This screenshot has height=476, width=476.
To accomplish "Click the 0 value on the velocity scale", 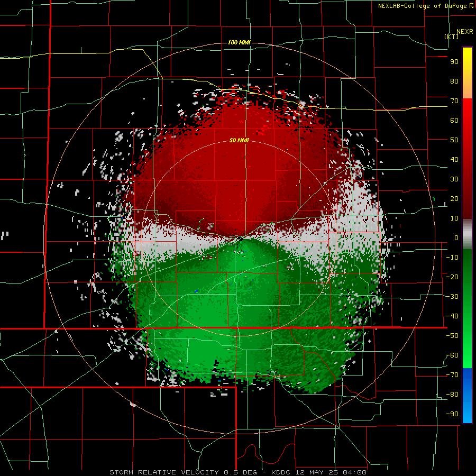I will tap(456, 237).
